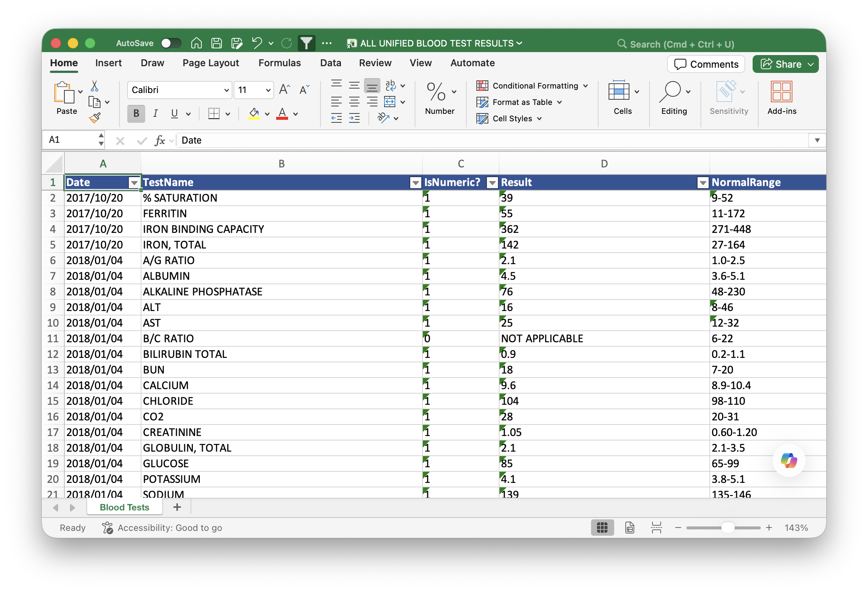This screenshot has height=593, width=868.
Task: Click the Save As pencil-disk icon
Action: coord(237,43)
